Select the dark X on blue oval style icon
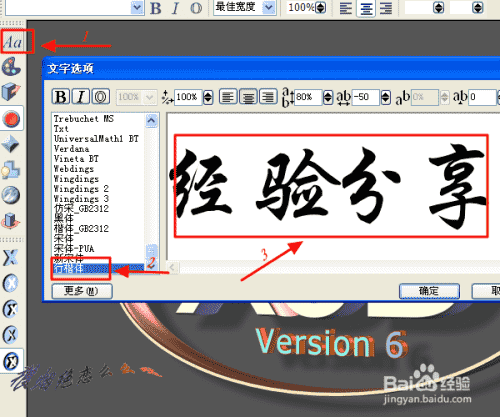The image size is (500, 417). 11,335
